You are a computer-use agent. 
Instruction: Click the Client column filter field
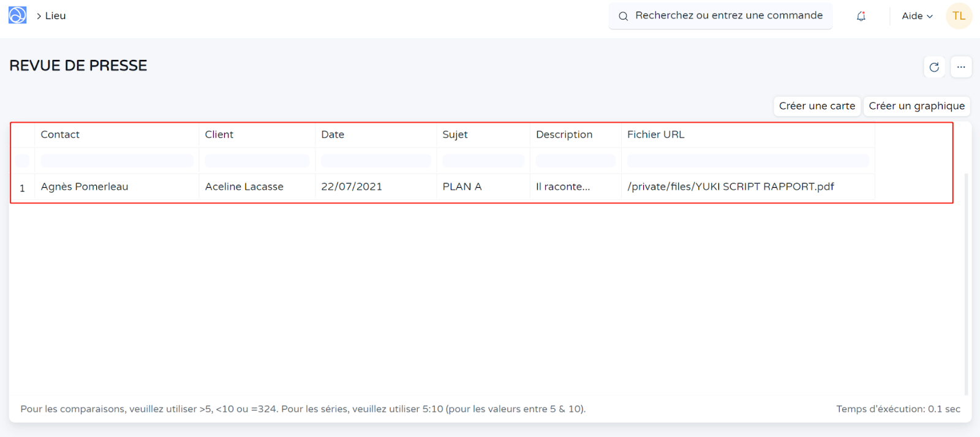(x=257, y=161)
